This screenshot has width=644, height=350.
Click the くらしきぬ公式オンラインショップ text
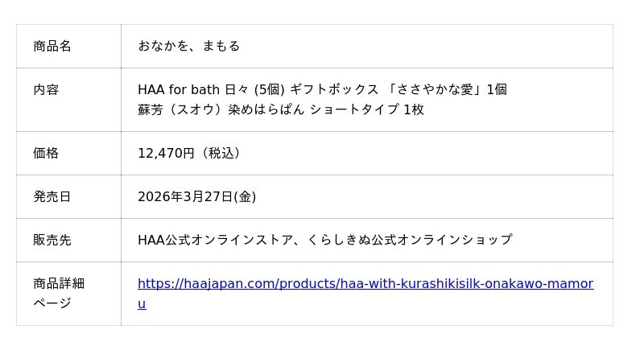pos(409,241)
